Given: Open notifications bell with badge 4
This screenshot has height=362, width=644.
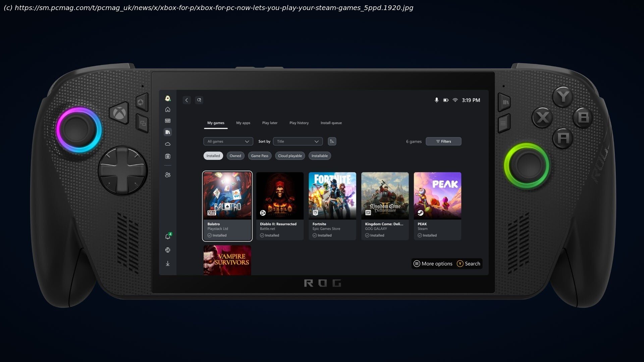Looking at the screenshot, I should pos(168,237).
